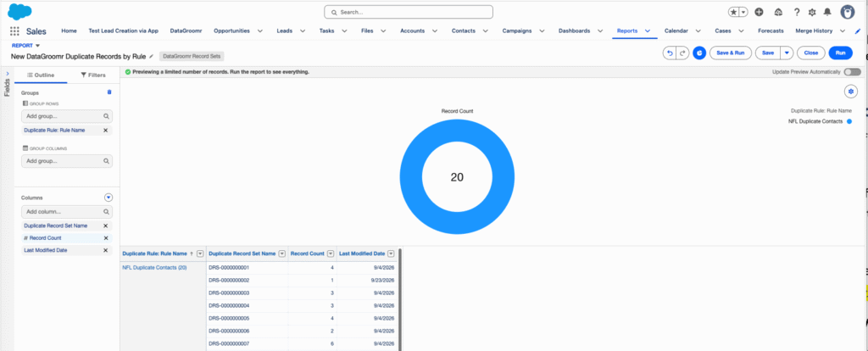The width and height of the screenshot is (868, 351).
Task: Expand the Dashboards tab chevron
Action: pyautogui.click(x=600, y=31)
